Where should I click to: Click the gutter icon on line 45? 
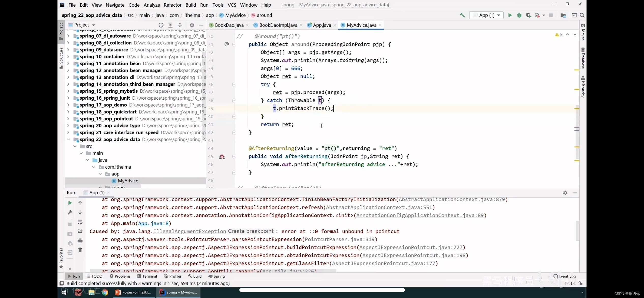[x=222, y=157]
